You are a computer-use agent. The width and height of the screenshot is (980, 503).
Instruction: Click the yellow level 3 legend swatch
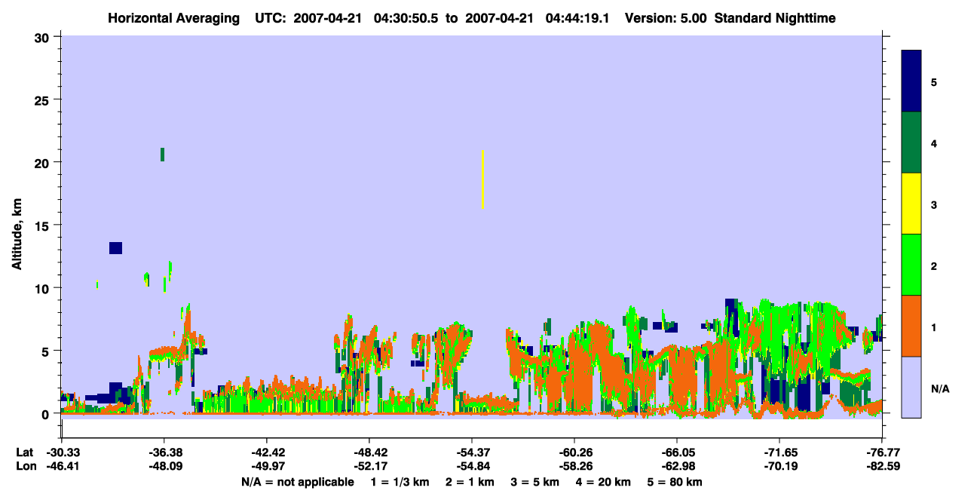coord(911,204)
